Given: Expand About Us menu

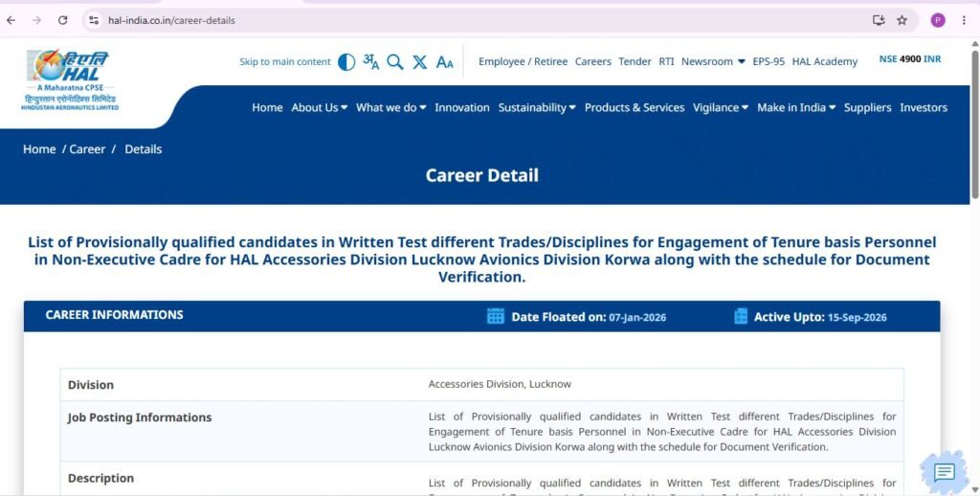Looking at the screenshot, I should pyautogui.click(x=320, y=107).
